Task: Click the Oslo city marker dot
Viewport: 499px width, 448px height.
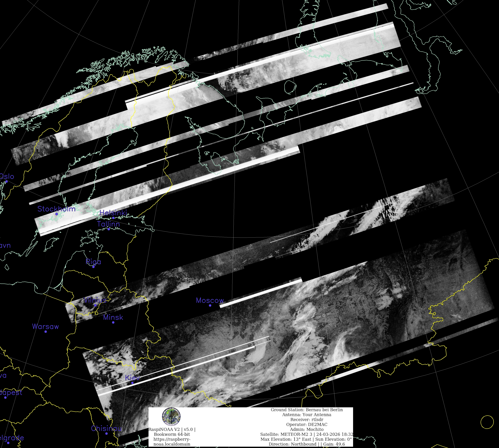Action: pos(6,182)
